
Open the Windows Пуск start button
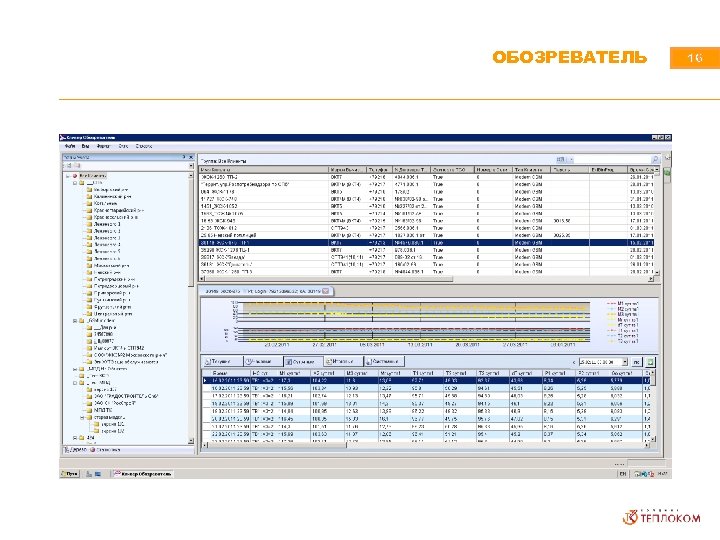(70, 473)
